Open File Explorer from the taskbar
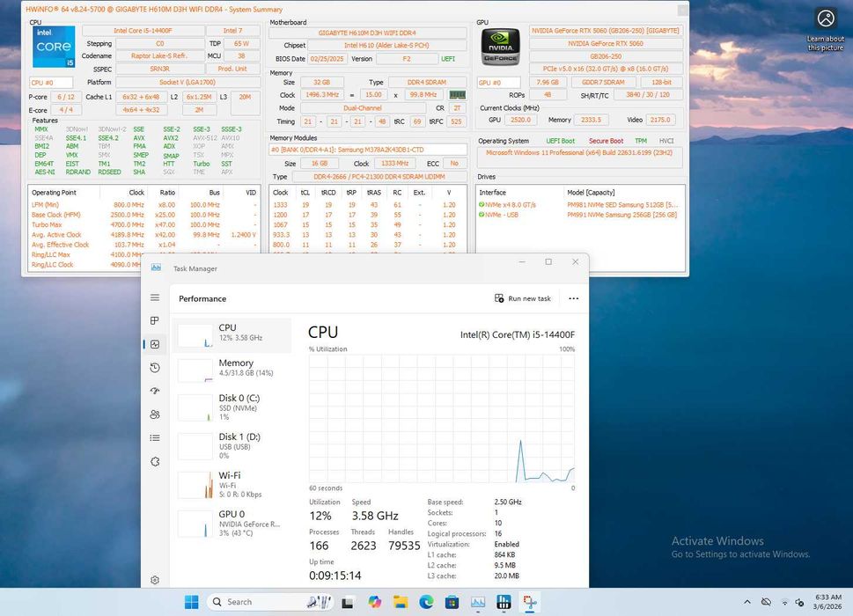The width and height of the screenshot is (853, 616). tap(401, 602)
